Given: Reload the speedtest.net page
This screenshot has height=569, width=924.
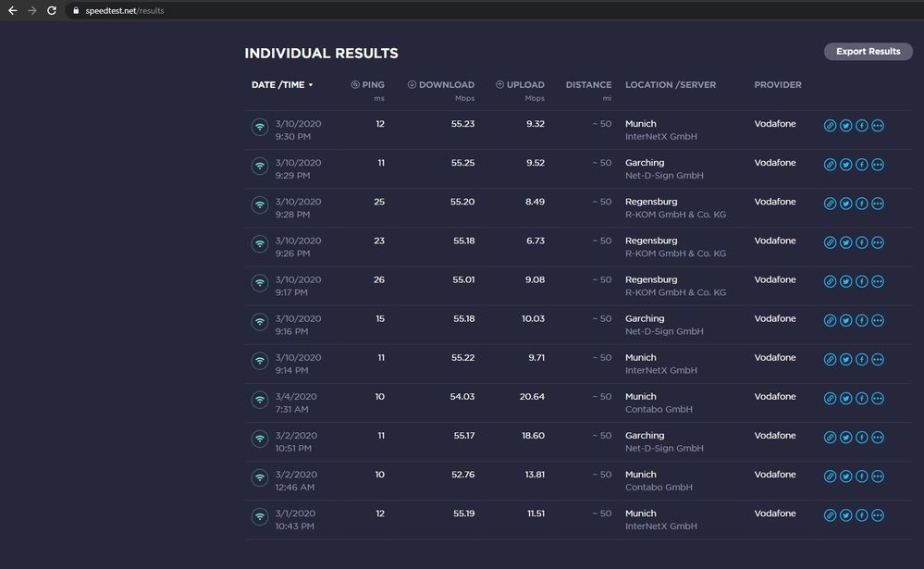Looking at the screenshot, I should click(52, 10).
